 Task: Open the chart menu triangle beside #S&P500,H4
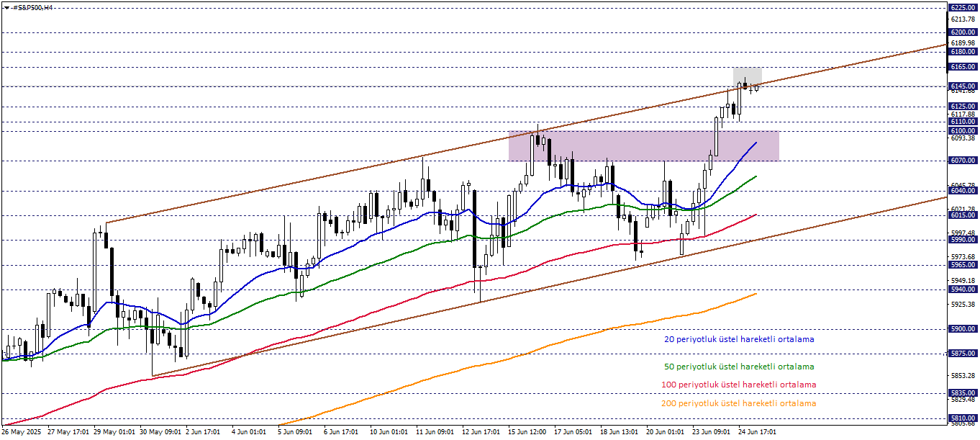[x=6, y=7]
